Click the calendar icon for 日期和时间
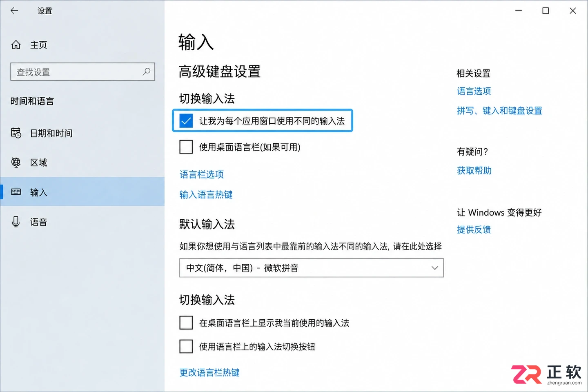Screen dimensions: 588x392 [x=16, y=133]
